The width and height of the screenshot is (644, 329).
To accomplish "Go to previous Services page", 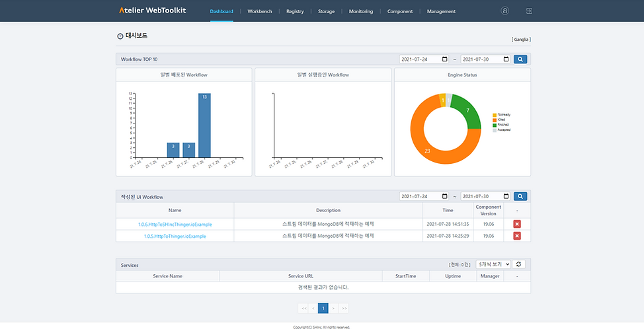I will (x=313, y=308).
